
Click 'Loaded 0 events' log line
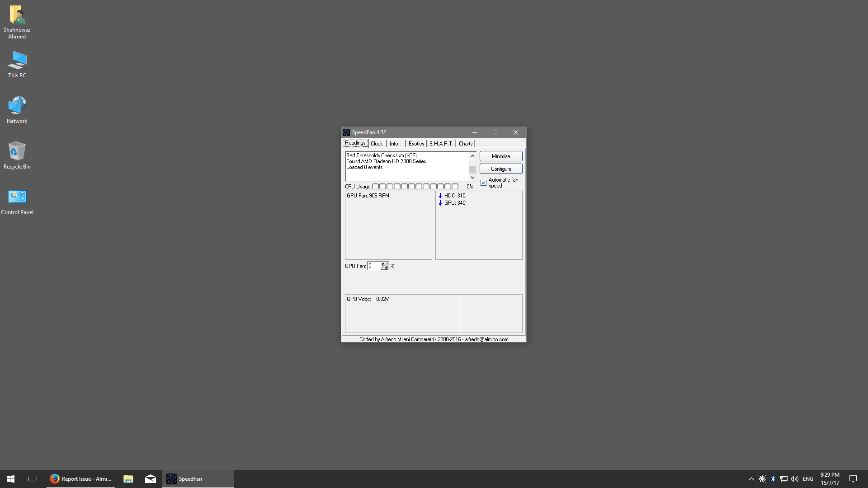tap(364, 167)
